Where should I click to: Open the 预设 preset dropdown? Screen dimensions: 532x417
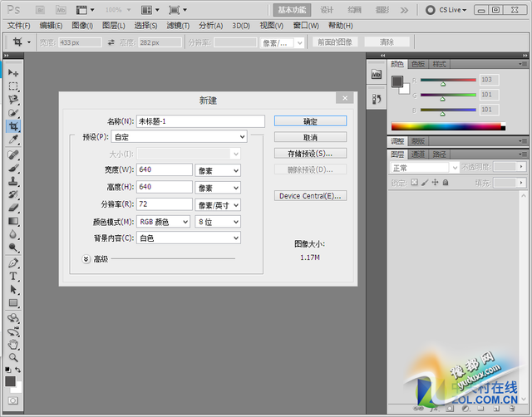click(179, 136)
